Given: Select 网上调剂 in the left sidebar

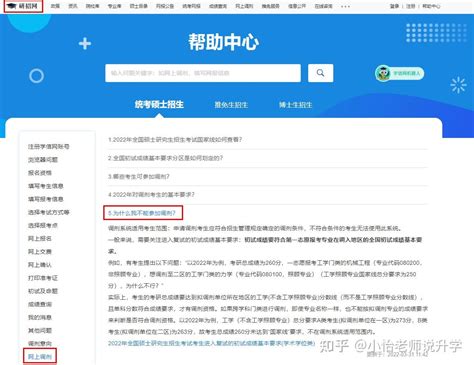Looking at the screenshot, I should 40,357.
